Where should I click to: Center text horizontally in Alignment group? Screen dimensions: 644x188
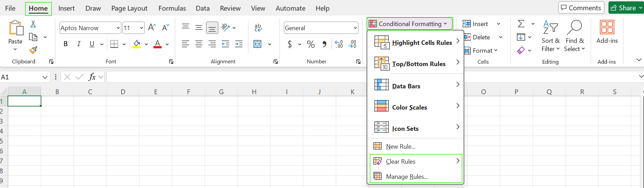(199, 44)
